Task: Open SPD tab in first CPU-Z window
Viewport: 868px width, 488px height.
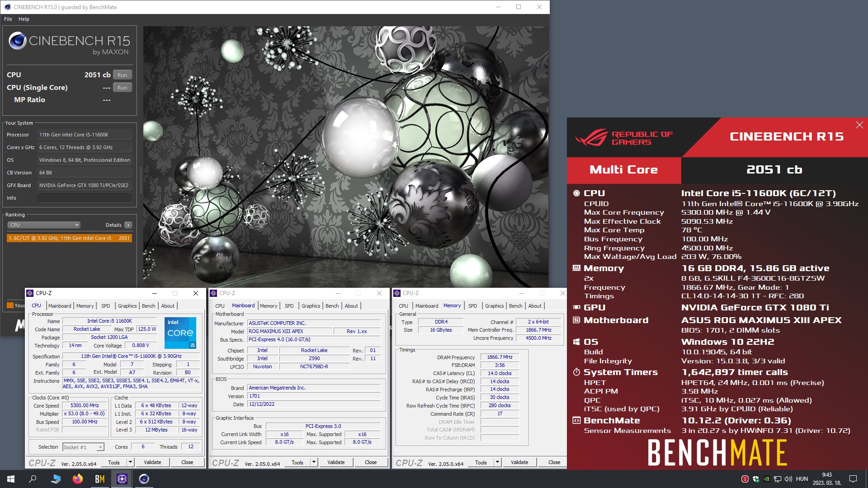Action: pyautogui.click(x=106, y=306)
